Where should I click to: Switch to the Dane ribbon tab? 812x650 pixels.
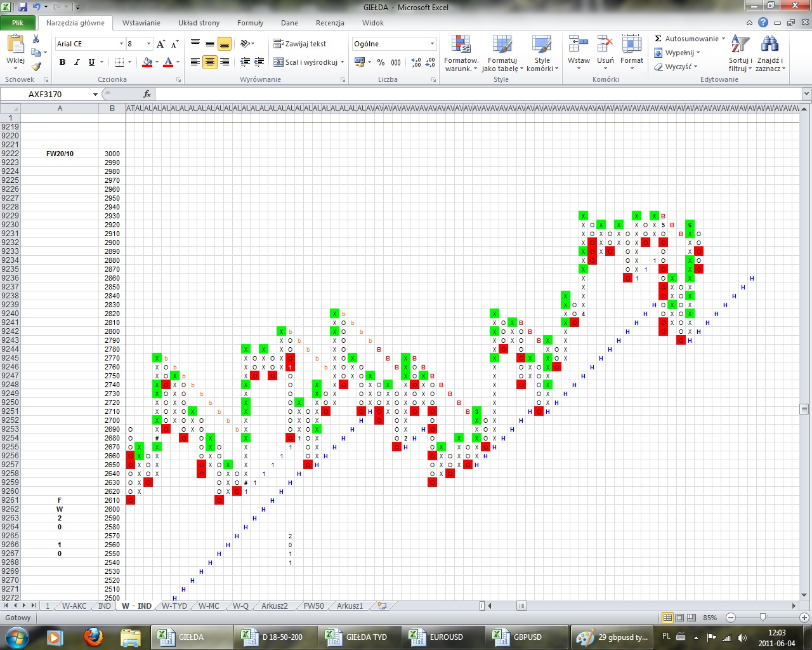(289, 23)
